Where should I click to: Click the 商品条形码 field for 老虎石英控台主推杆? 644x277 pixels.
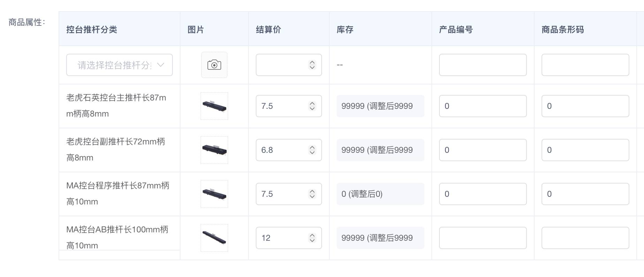tap(585, 106)
